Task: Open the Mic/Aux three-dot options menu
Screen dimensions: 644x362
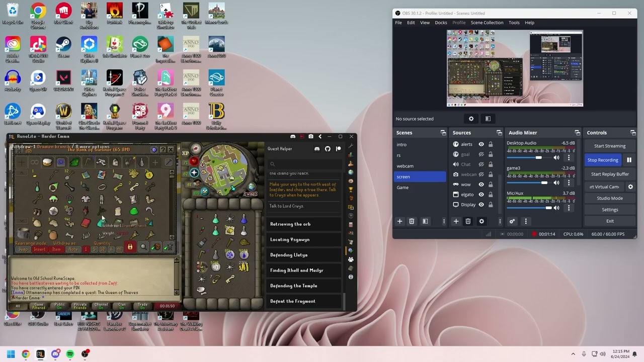Action: click(569, 208)
